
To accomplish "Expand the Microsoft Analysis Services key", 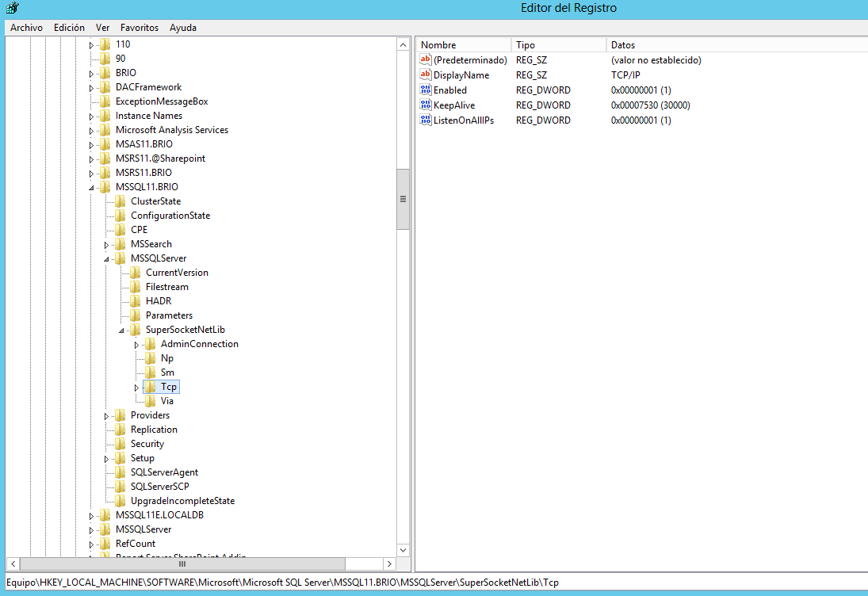I will (x=92, y=131).
